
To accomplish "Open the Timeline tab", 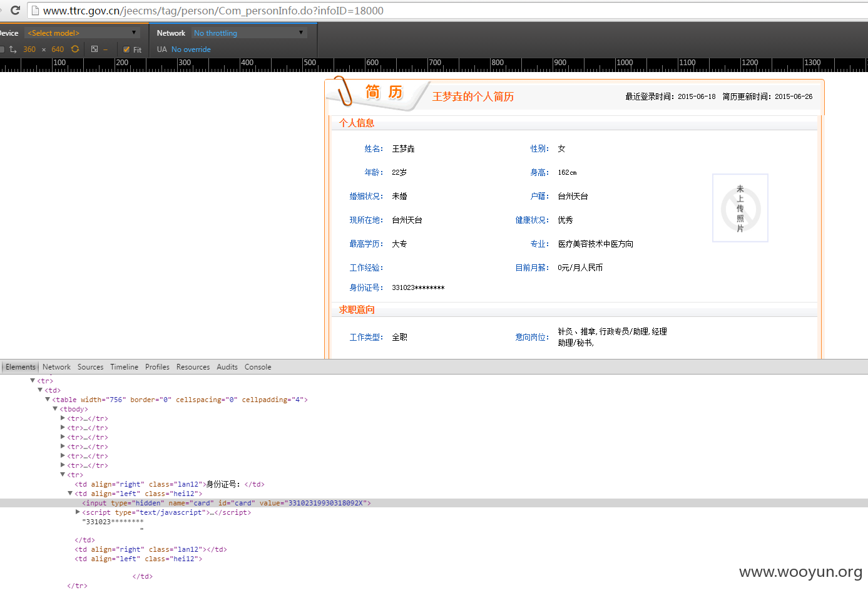I will [125, 367].
